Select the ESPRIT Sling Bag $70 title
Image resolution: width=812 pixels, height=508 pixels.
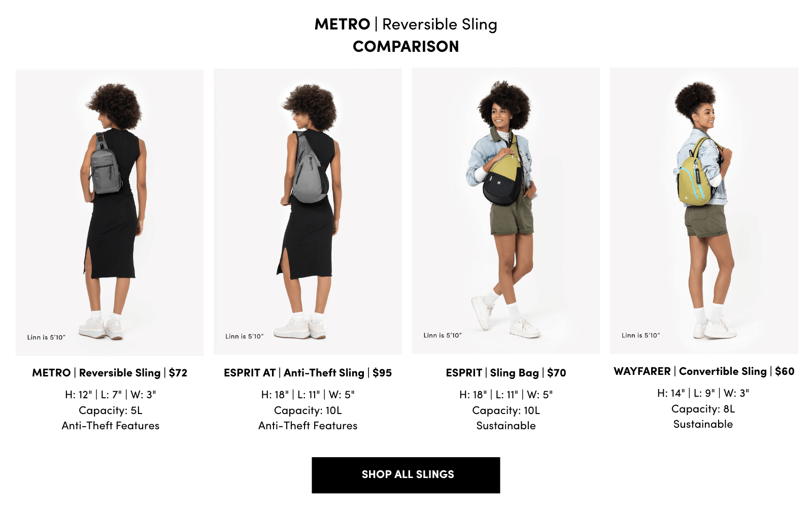[505, 373]
